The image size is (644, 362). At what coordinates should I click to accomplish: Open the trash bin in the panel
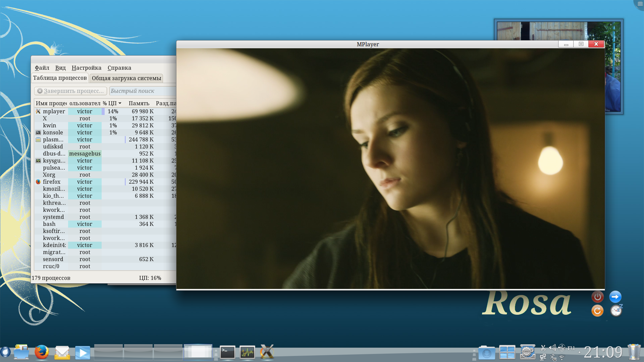point(634,352)
